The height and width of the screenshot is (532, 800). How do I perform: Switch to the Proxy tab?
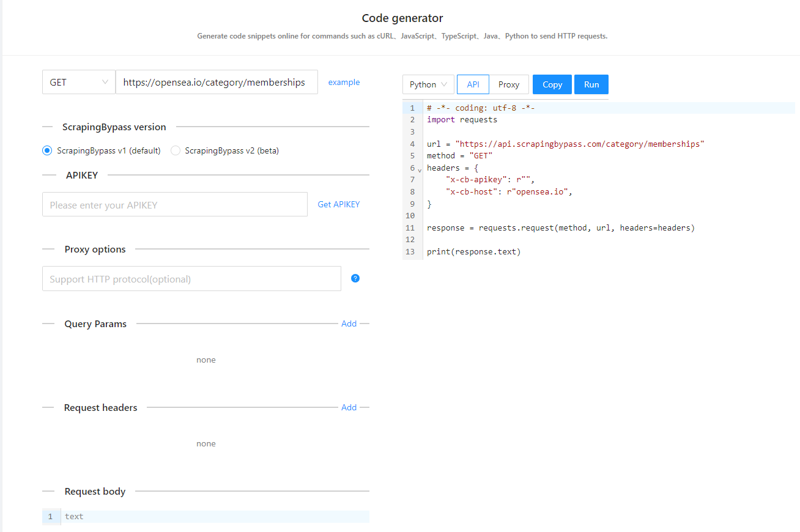click(x=509, y=84)
